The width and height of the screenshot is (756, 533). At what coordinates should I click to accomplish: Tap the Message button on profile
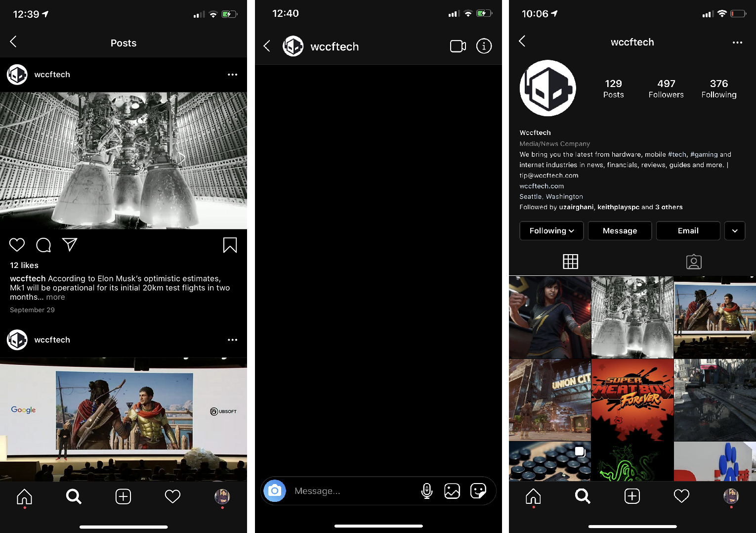pyautogui.click(x=620, y=231)
